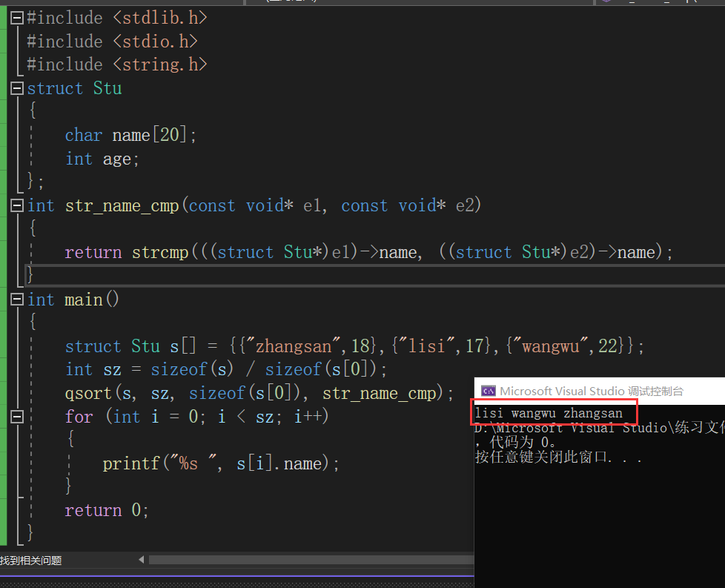
Task: Click str_name_cmp in the function header
Action: pos(122,206)
